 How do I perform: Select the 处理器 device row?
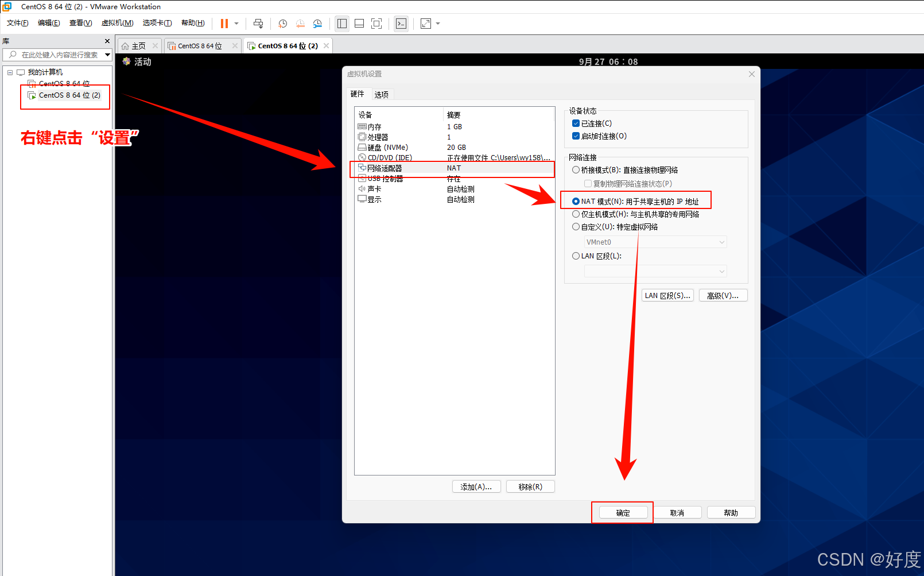point(455,137)
